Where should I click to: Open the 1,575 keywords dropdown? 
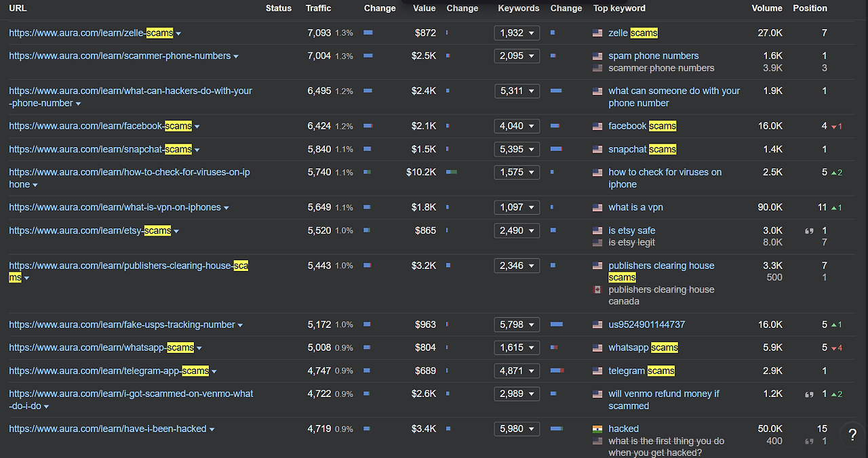click(x=517, y=172)
